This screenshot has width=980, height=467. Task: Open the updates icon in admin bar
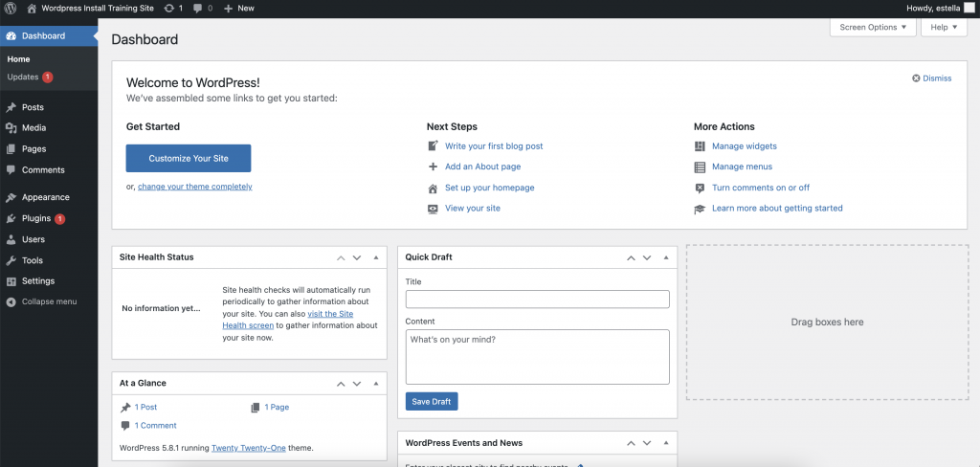click(x=168, y=8)
